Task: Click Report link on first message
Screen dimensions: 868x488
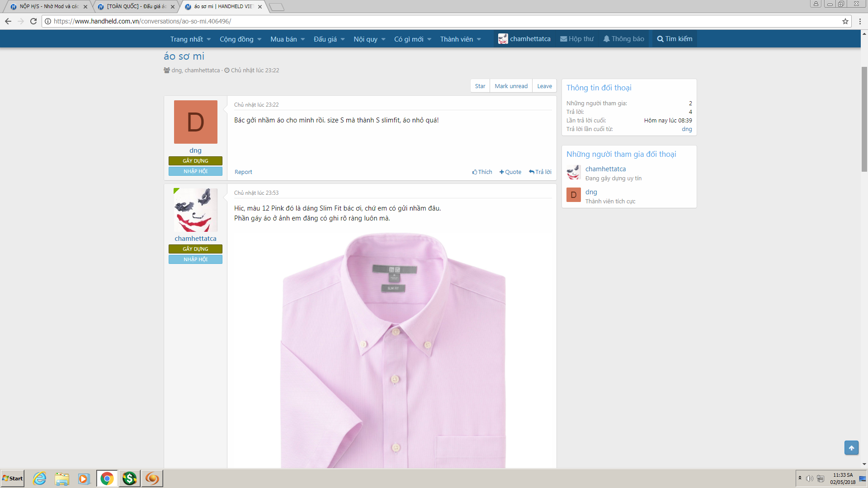Action: 243,172
